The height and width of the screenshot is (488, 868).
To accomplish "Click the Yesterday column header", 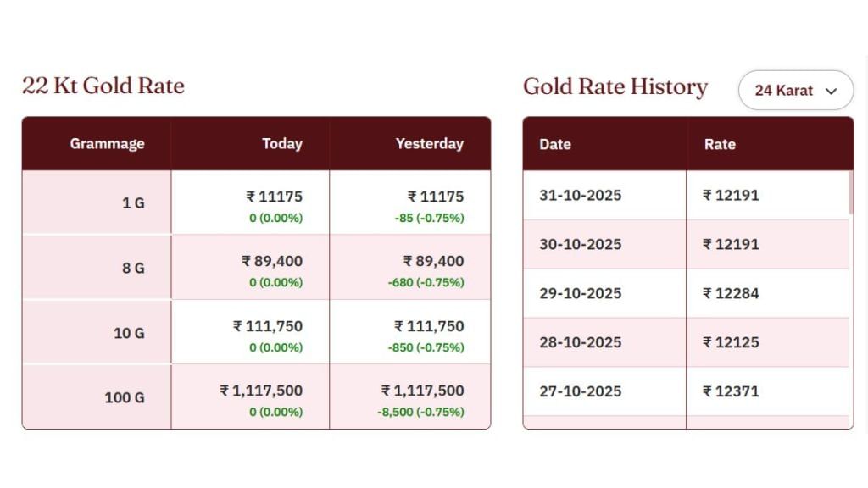I will [x=429, y=144].
